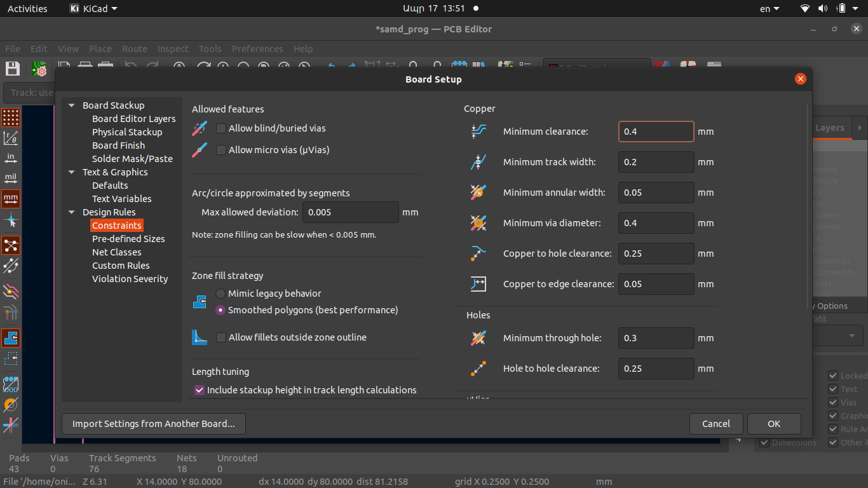
Task: Click the Minimum clearance input field
Action: [656, 132]
